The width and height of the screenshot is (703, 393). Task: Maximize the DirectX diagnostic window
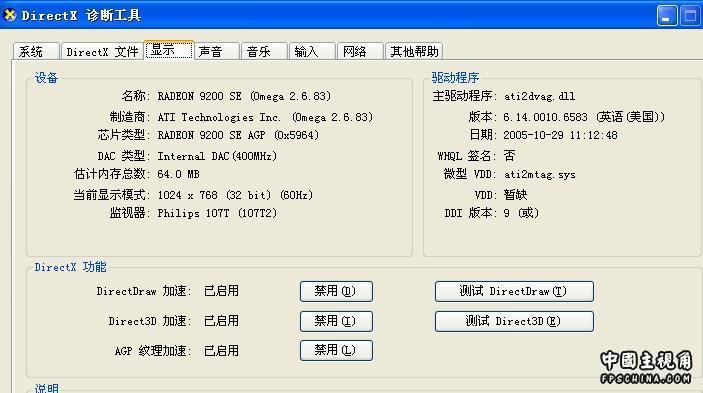[691, 16]
